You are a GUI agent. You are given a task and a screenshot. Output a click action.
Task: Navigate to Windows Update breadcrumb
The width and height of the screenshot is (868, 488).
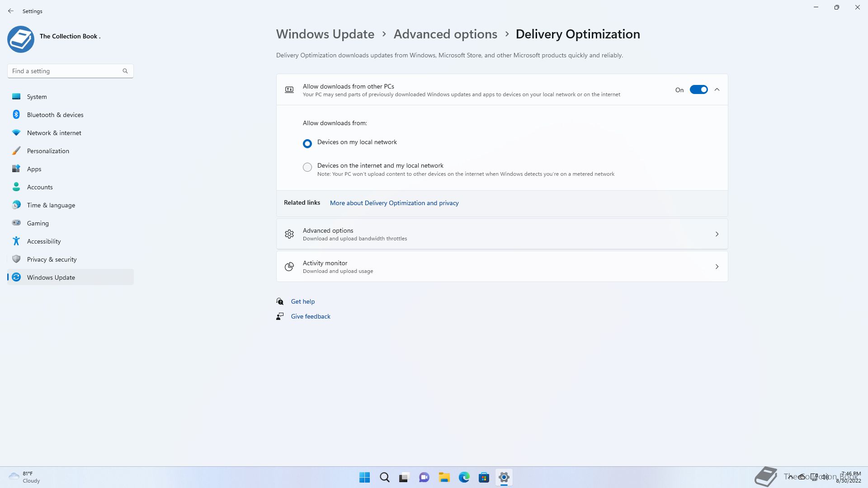click(325, 34)
